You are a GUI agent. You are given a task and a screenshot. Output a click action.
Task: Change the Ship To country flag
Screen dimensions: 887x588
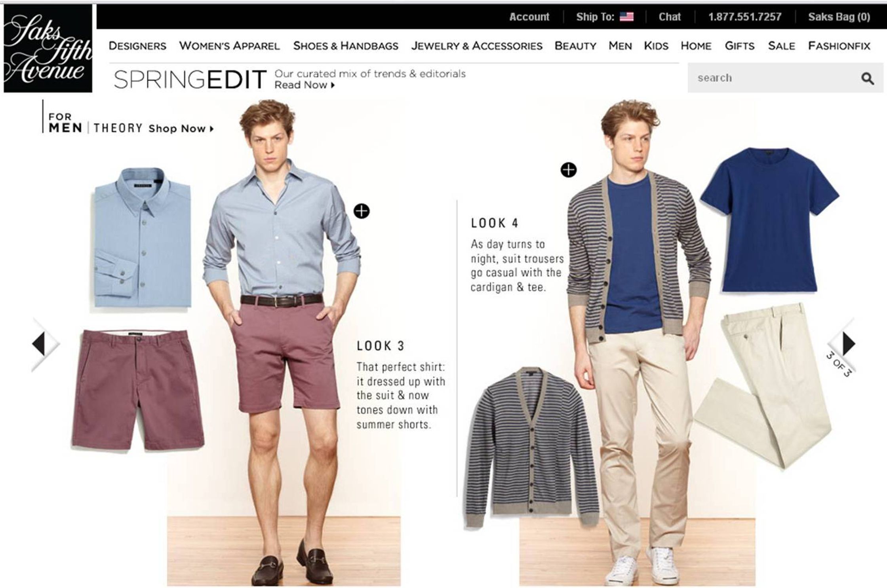[x=626, y=17]
